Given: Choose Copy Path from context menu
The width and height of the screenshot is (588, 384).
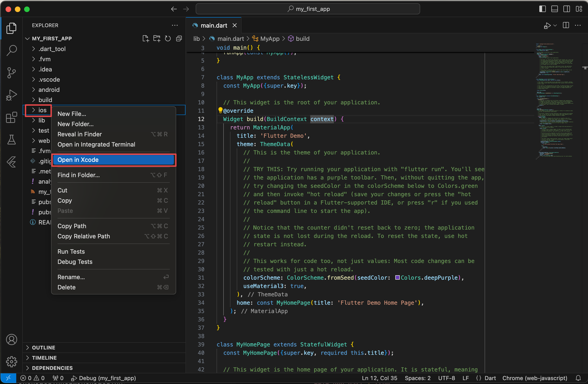Looking at the screenshot, I should [x=113, y=226].
